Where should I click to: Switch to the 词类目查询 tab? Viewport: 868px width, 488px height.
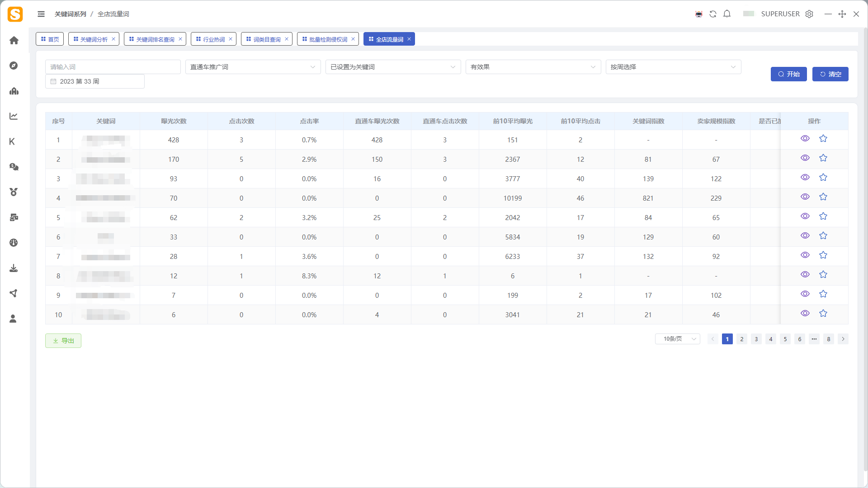click(267, 39)
